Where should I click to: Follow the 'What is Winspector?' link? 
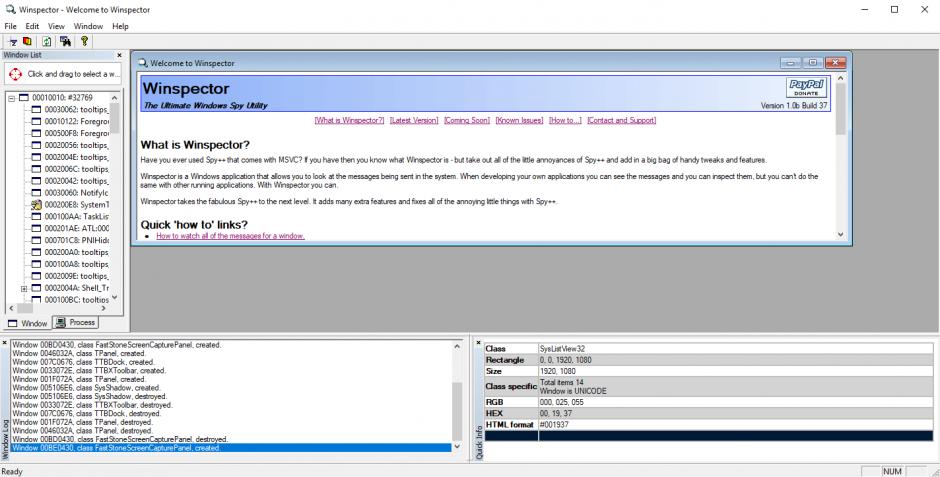tap(349, 120)
